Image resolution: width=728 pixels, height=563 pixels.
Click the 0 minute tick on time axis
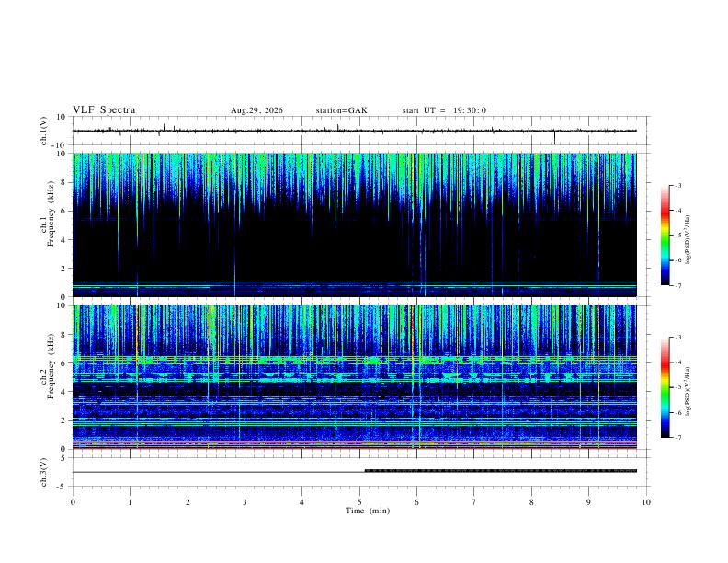73,502
